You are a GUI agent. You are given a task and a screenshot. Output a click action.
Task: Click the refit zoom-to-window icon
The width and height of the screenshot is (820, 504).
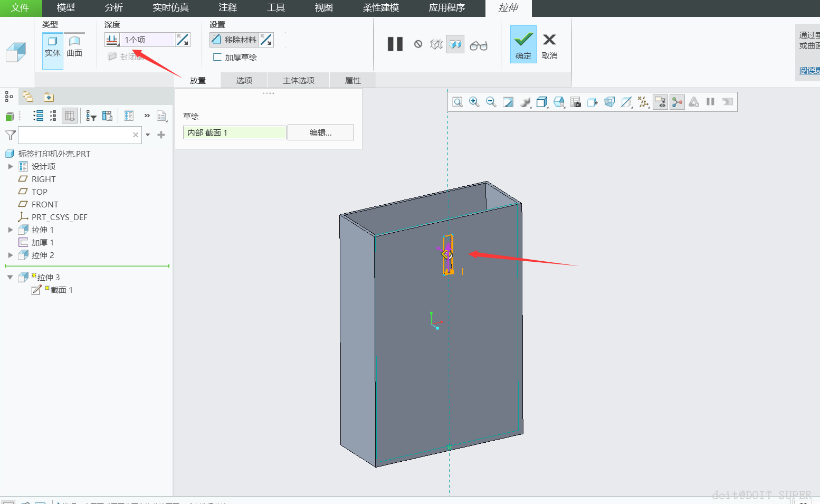[457, 102]
